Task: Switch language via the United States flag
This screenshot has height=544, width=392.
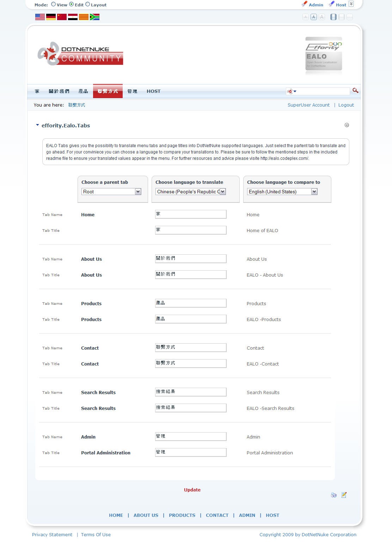Action: point(40,17)
